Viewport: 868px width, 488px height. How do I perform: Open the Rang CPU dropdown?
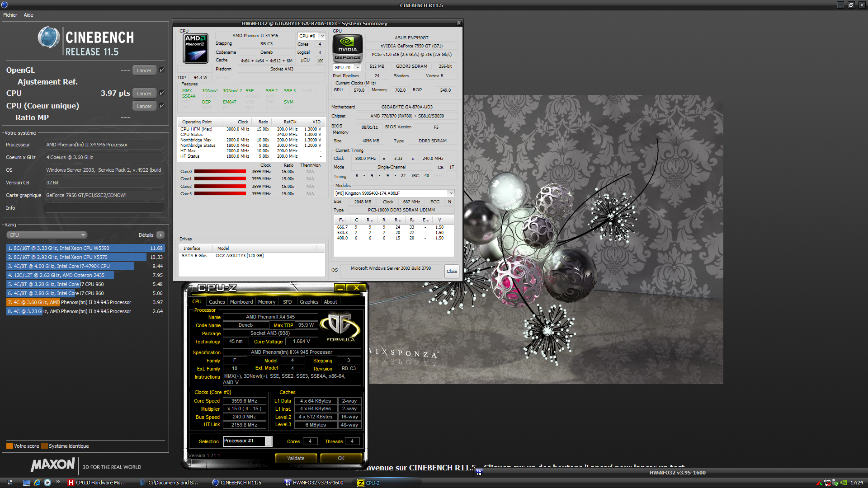click(x=47, y=235)
